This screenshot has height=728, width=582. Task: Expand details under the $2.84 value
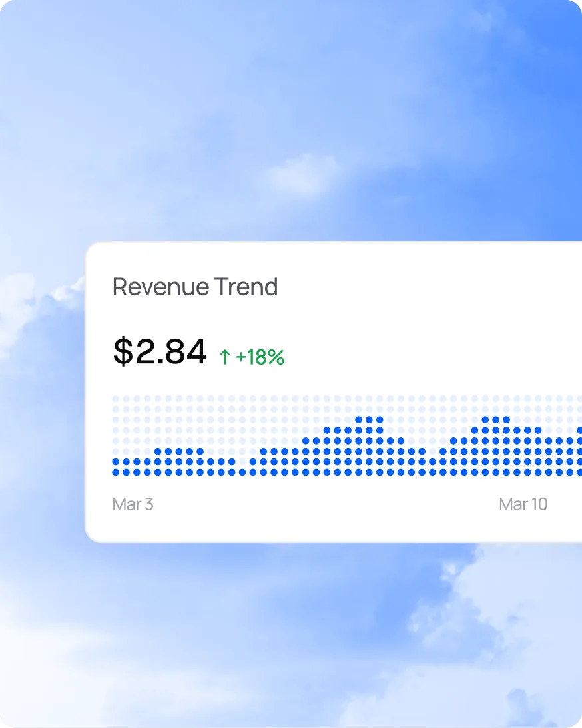click(160, 353)
